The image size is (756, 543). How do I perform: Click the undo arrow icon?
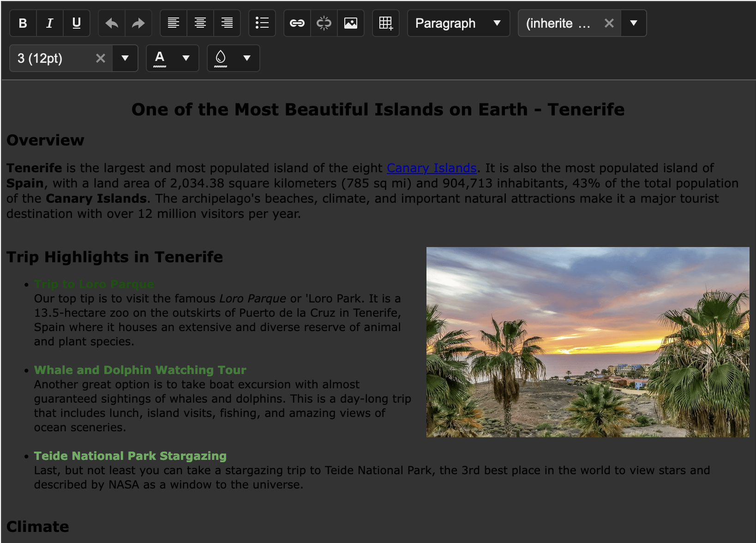click(x=112, y=23)
